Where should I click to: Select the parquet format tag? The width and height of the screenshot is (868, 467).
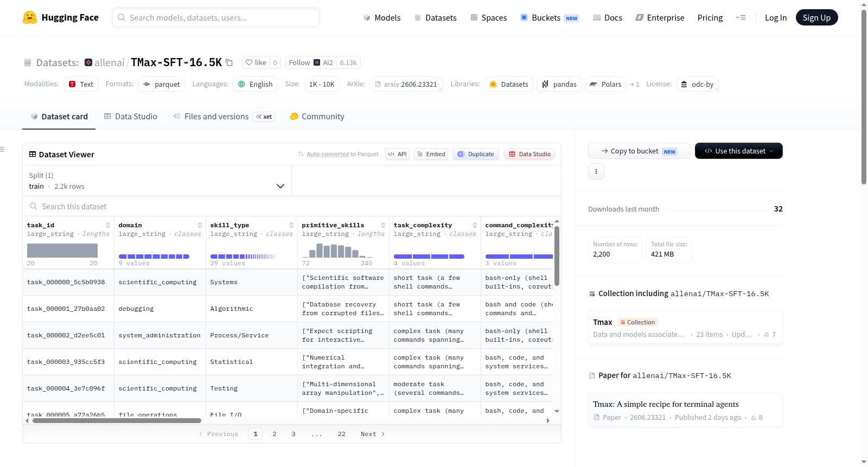click(161, 84)
